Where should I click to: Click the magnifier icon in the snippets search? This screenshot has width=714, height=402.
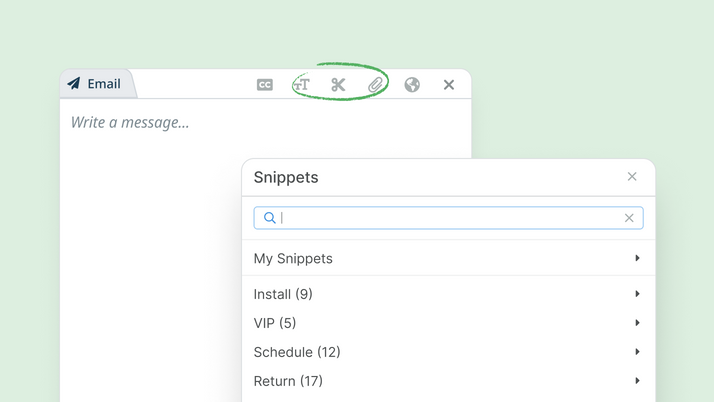[270, 218]
